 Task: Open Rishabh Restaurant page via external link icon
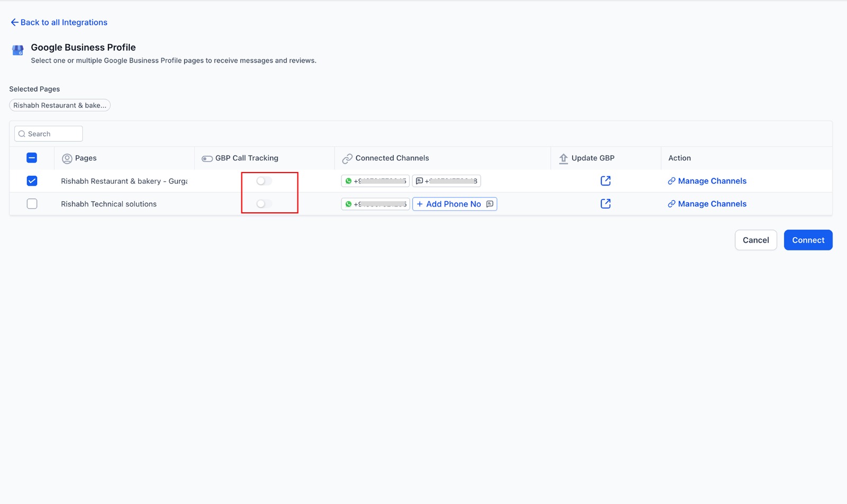tap(605, 181)
